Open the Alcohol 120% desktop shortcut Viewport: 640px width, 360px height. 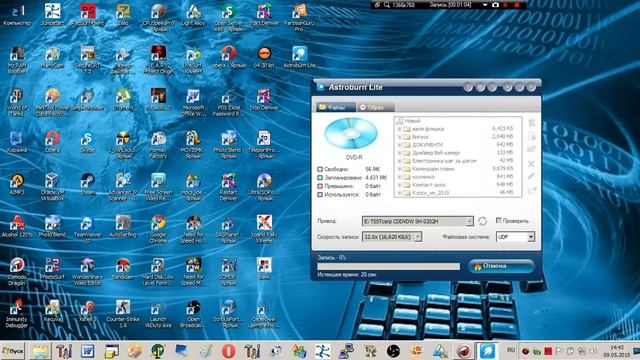coord(17,227)
